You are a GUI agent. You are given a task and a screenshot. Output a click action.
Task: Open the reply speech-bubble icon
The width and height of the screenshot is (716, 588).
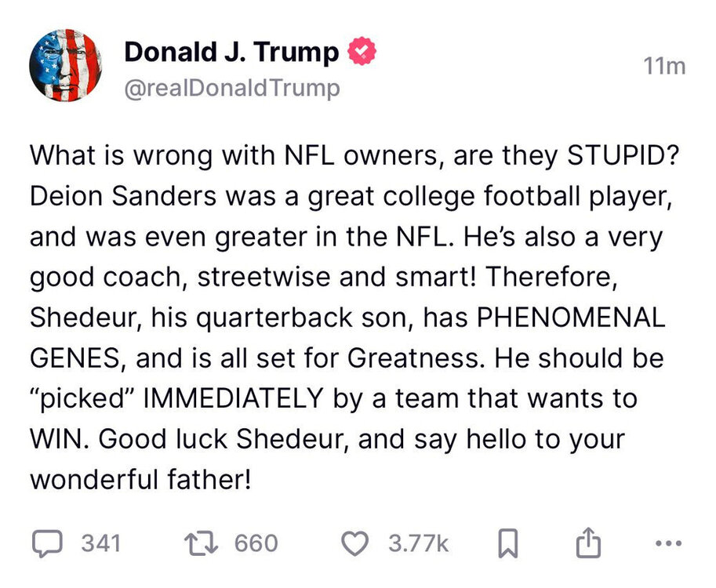pyautogui.click(x=47, y=544)
